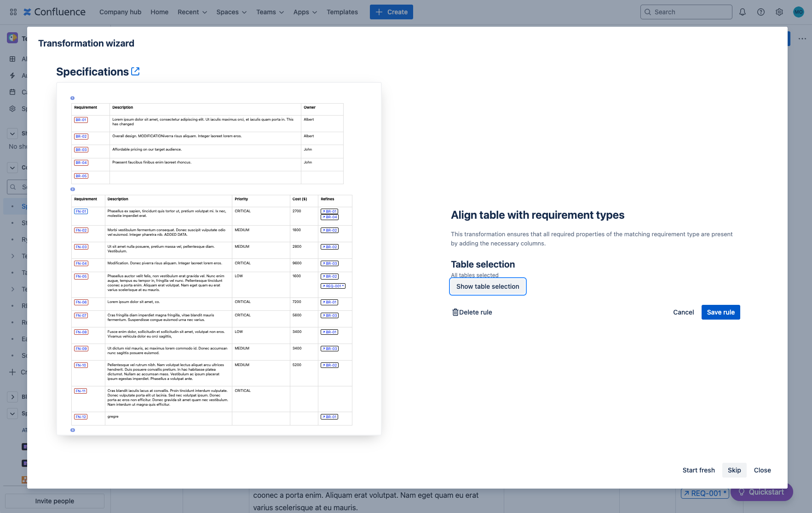Open your MO profile avatar
The height and width of the screenshot is (513, 812).
[799, 12]
